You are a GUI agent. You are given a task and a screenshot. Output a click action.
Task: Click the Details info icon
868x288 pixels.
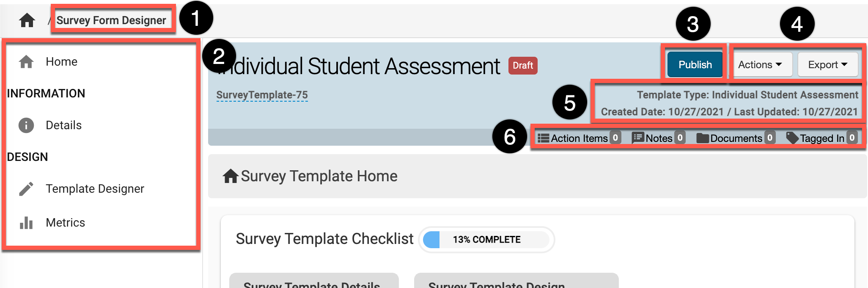point(26,125)
